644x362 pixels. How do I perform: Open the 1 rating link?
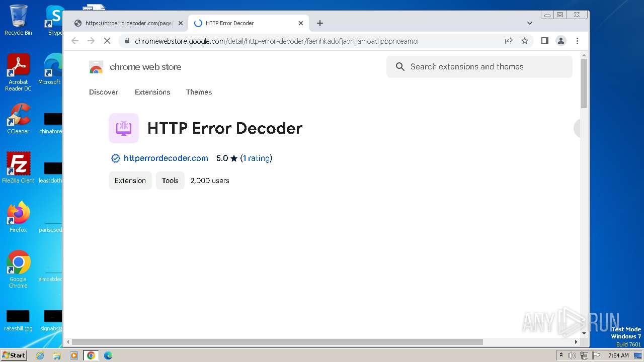tap(256, 158)
